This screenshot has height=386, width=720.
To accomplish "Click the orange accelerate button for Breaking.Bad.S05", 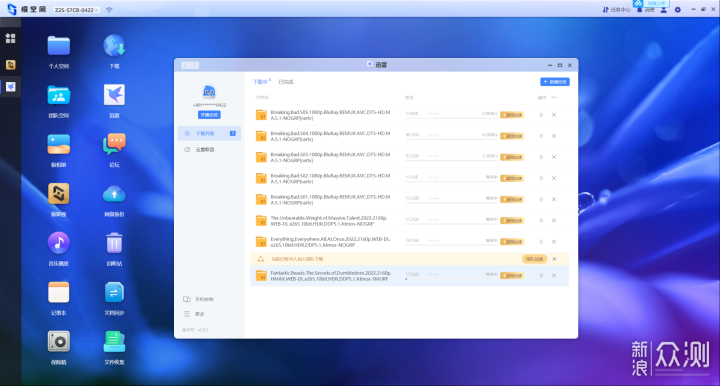I will 512,115.
